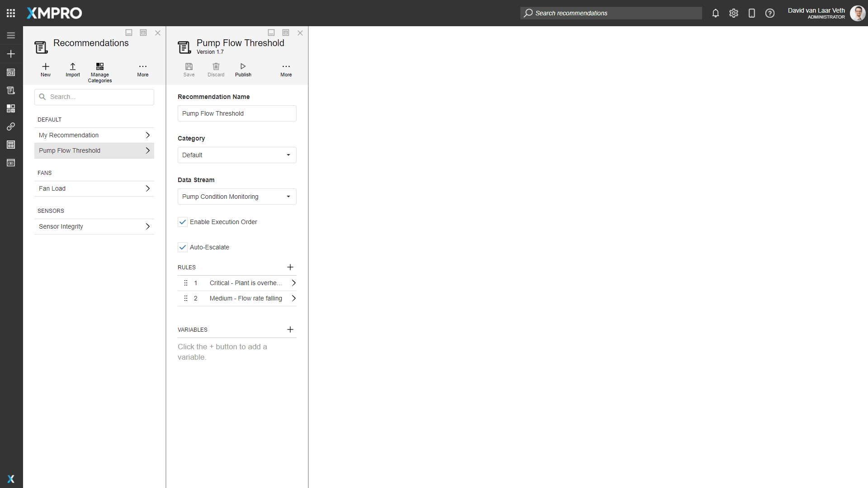Open the app launcher grid icon
The height and width of the screenshot is (488, 868).
point(11,13)
